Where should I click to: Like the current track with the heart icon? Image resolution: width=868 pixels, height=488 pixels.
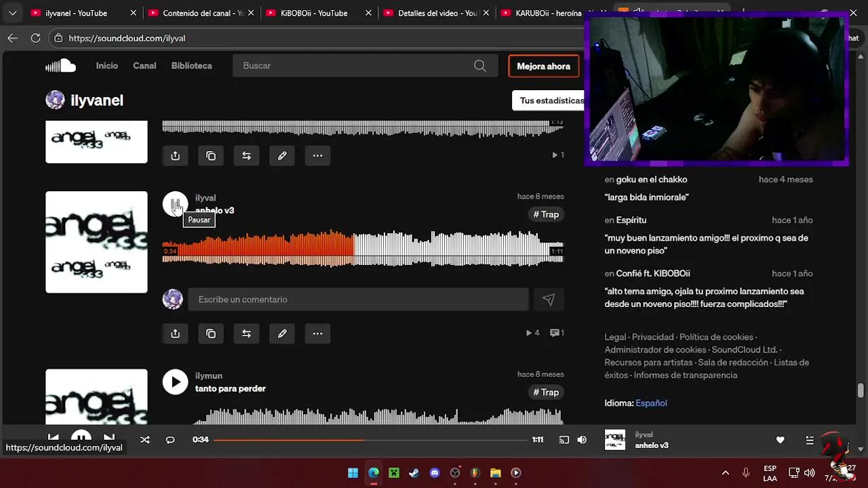[x=780, y=440]
